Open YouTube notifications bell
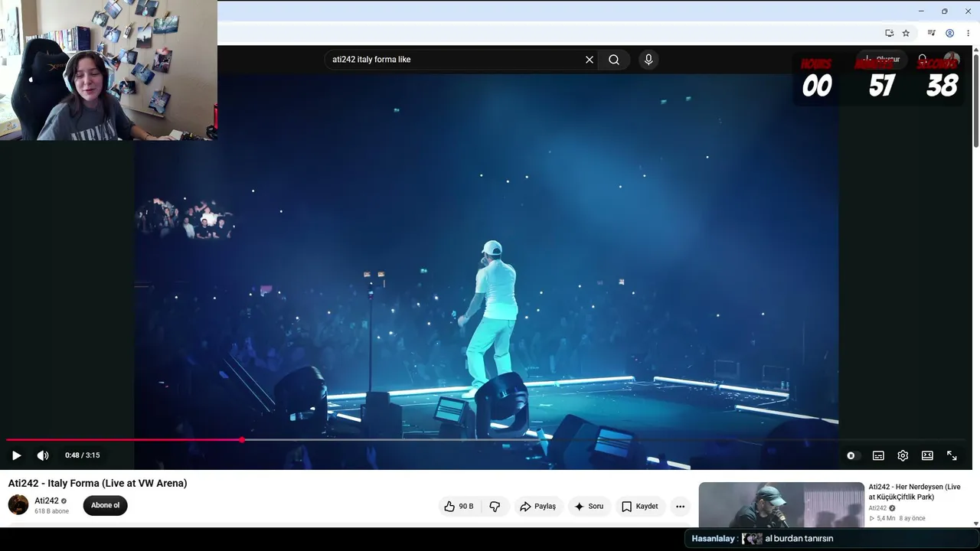The width and height of the screenshot is (980, 551). [923, 60]
